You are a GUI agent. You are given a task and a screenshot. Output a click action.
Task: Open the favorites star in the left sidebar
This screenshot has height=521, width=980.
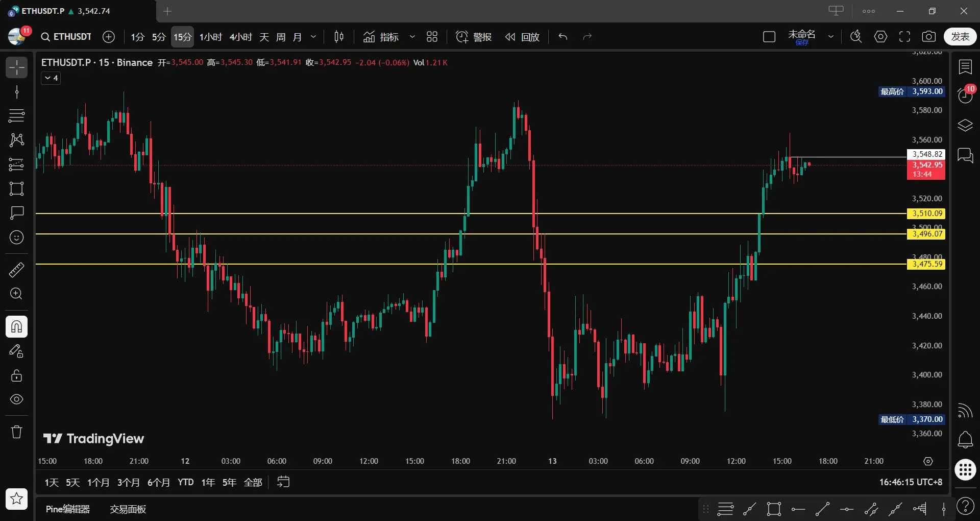pyautogui.click(x=16, y=499)
